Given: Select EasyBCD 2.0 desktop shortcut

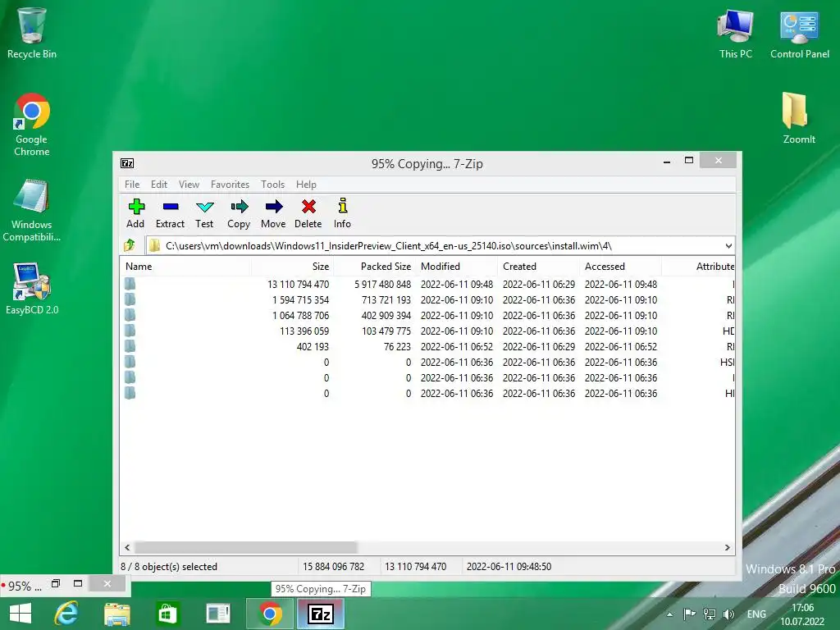Looking at the screenshot, I should [x=32, y=288].
